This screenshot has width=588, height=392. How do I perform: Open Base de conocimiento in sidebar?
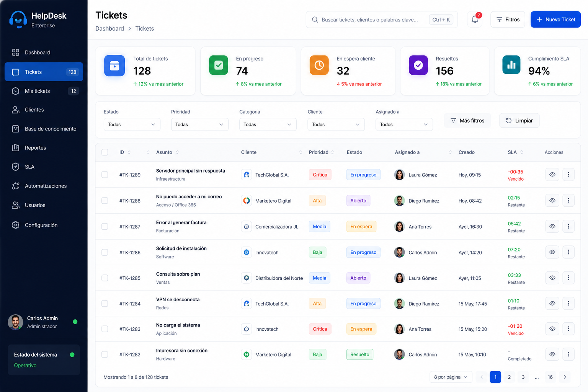click(x=44, y=129)
